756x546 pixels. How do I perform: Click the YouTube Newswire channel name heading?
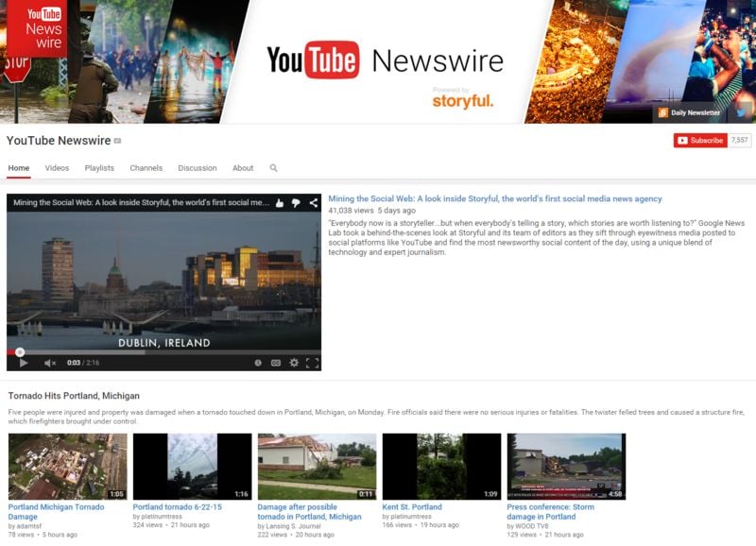coord(59,141)
